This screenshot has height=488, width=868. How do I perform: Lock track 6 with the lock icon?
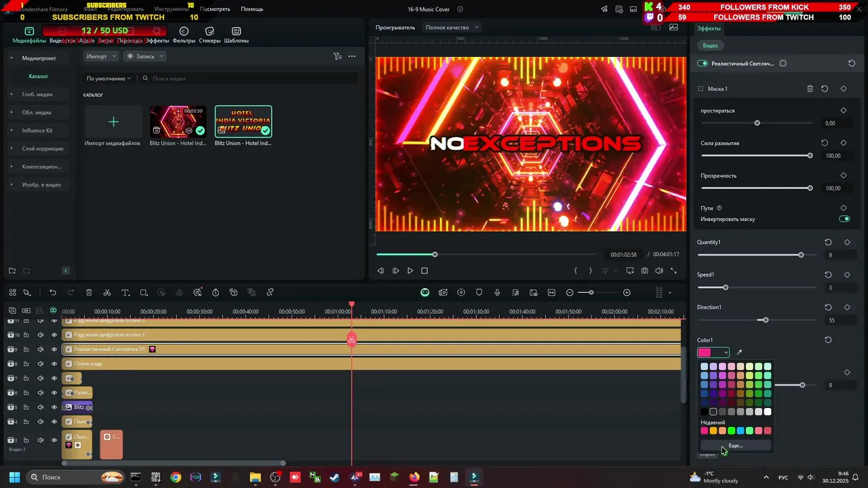point(26,392)
